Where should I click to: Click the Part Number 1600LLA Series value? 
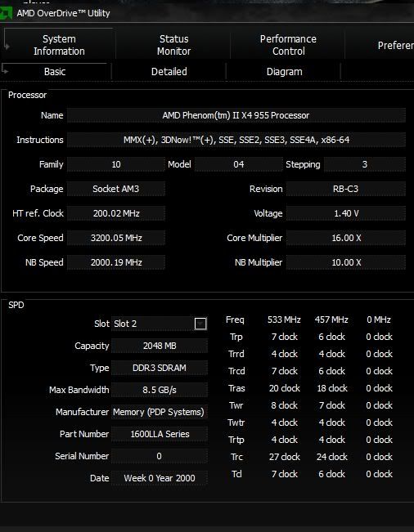point(160,434)
